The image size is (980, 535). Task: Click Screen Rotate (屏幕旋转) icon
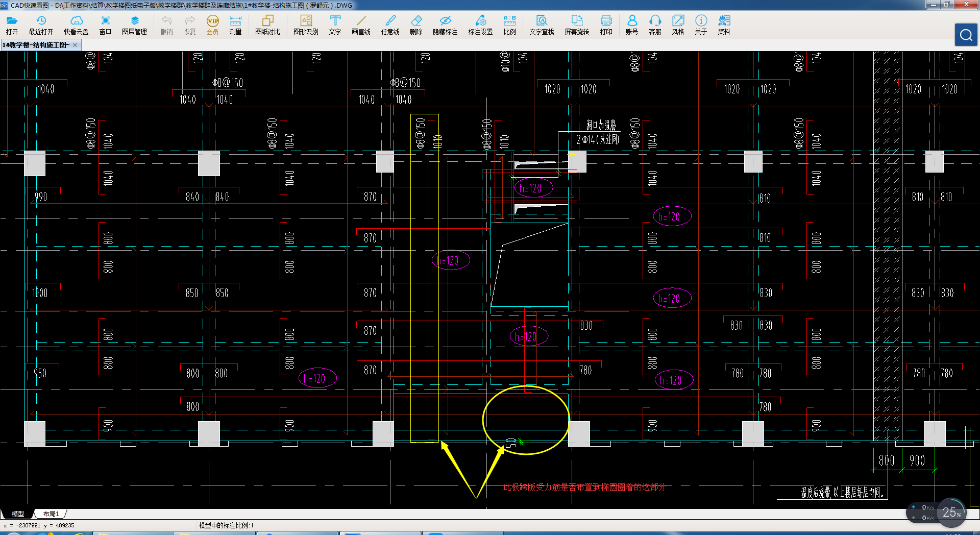[577, 25]
